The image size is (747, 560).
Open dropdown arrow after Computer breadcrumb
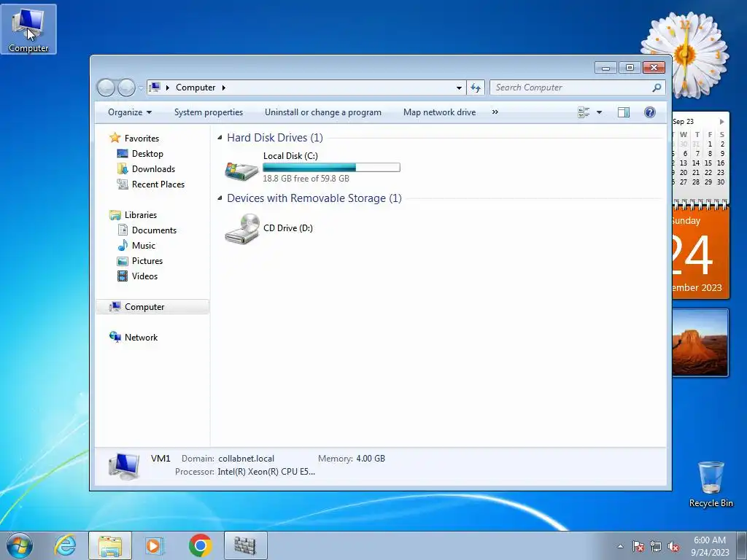223,87
